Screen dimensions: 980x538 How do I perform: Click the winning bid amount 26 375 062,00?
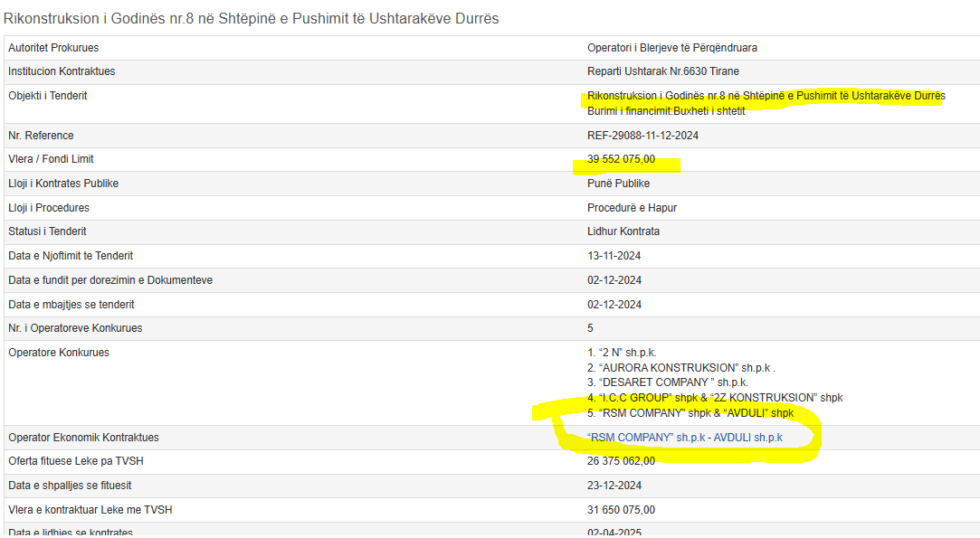point(621,461)
